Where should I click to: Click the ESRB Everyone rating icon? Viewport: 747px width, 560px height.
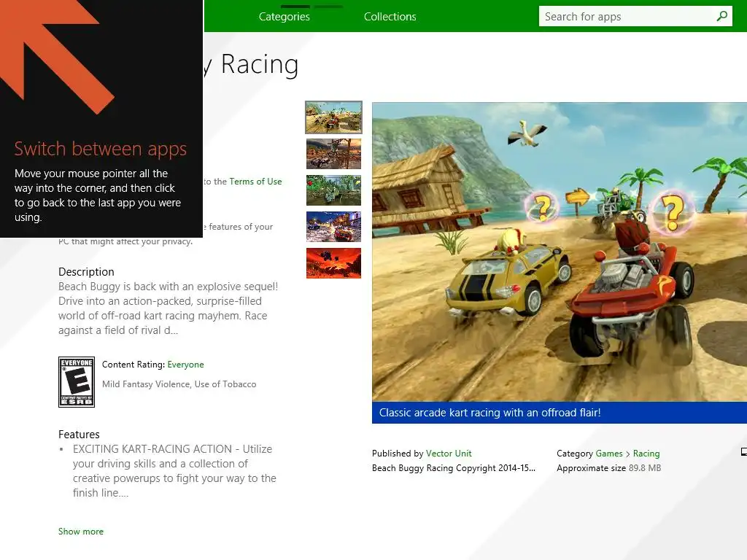(76, 382)
